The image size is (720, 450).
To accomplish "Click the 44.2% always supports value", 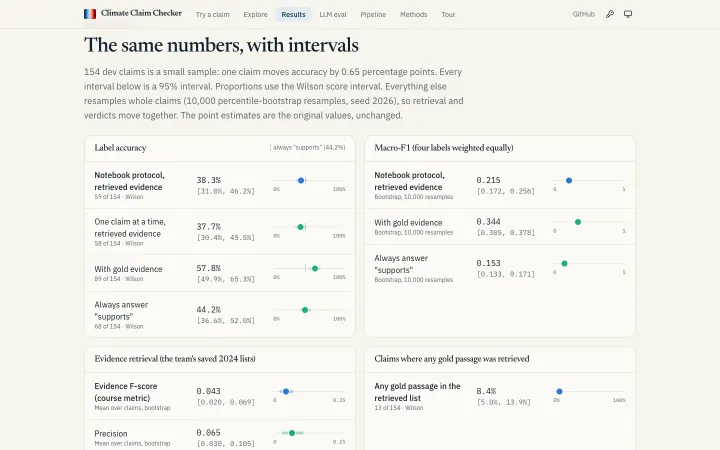I will tap(208, 310).
